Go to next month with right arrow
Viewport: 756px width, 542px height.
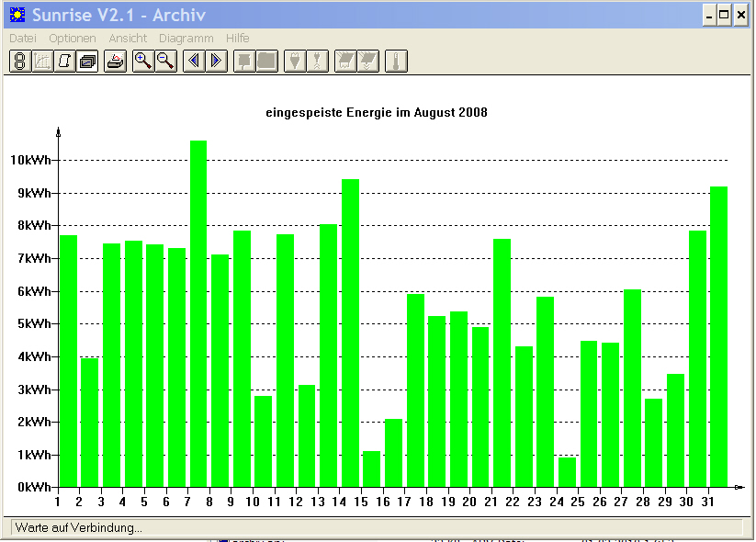click(x=217, y=62)
